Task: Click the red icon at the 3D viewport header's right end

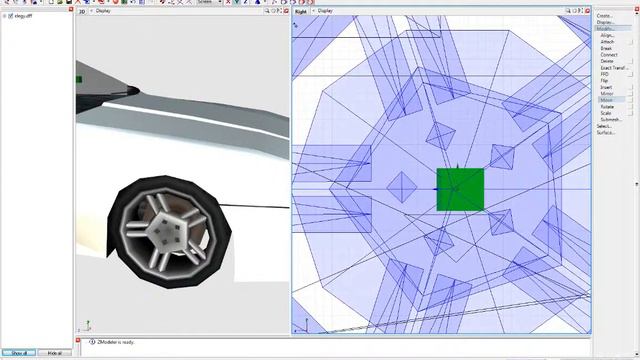Action: point(286,11)
